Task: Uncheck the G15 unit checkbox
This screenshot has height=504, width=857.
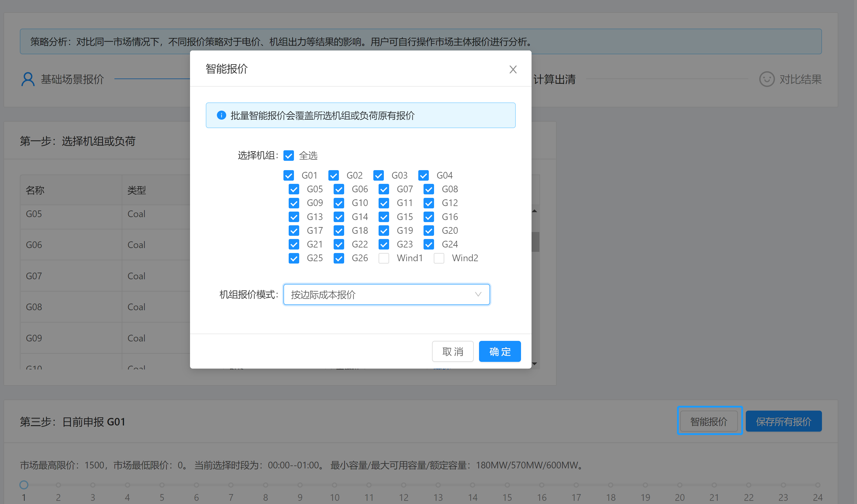Action: click(384, 217)
